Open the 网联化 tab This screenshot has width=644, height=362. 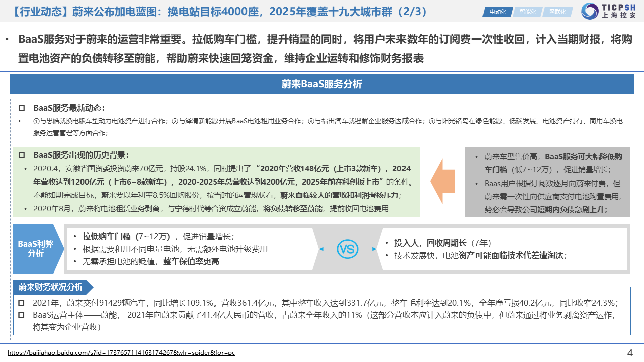click(557, 11)
